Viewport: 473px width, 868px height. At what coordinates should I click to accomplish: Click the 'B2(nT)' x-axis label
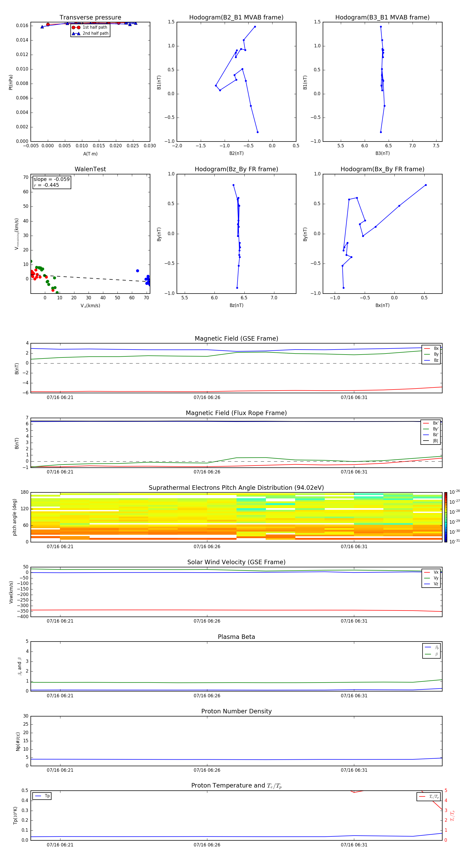236,153
